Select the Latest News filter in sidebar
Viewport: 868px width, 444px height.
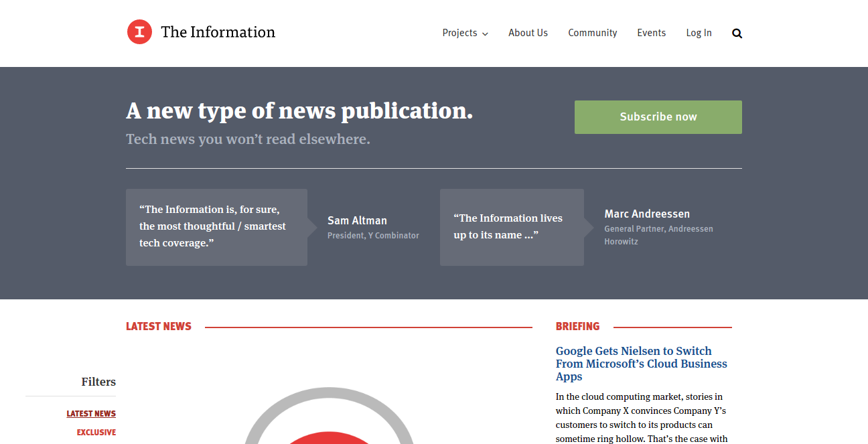click(x=91, y=414)
